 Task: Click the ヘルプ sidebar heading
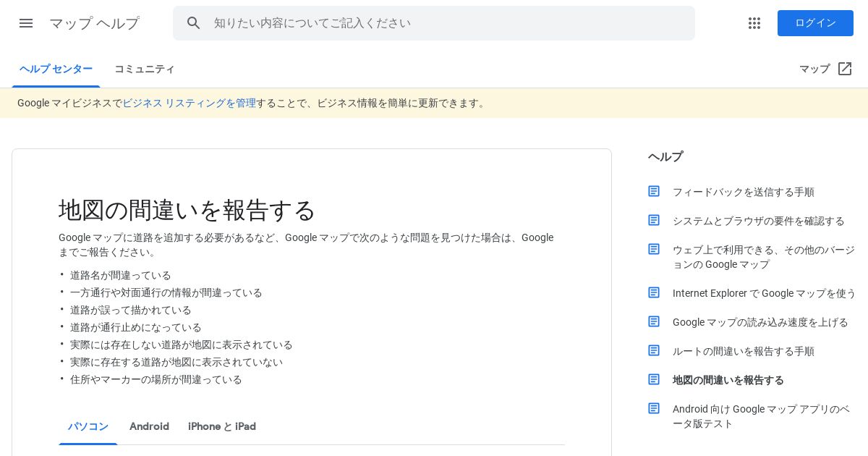tap(665, 156)
